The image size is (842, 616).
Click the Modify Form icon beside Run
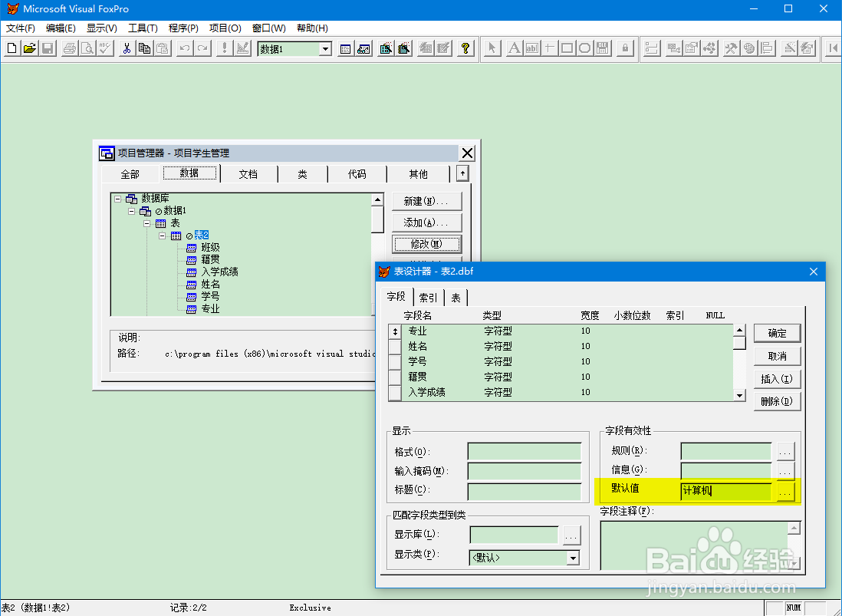pos(242,48)
